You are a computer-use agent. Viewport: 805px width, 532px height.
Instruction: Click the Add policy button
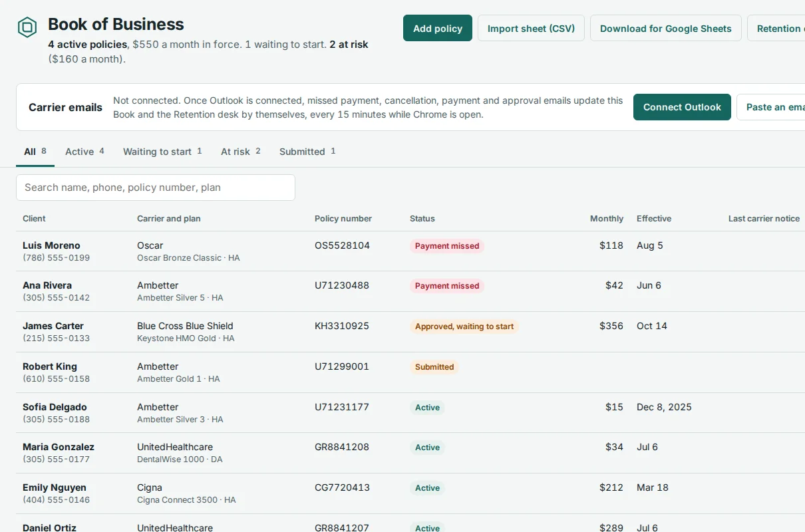tap(438, 28)
